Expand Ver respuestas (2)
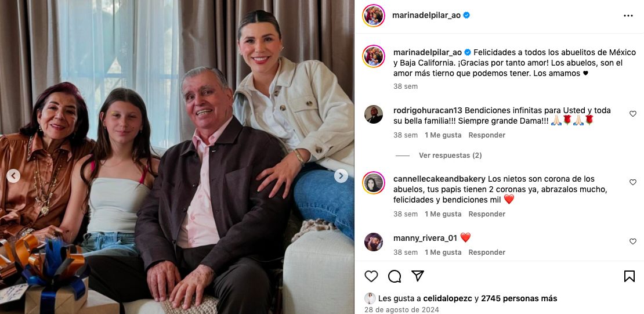The image size is (644, 314). [x=450, y=156]
